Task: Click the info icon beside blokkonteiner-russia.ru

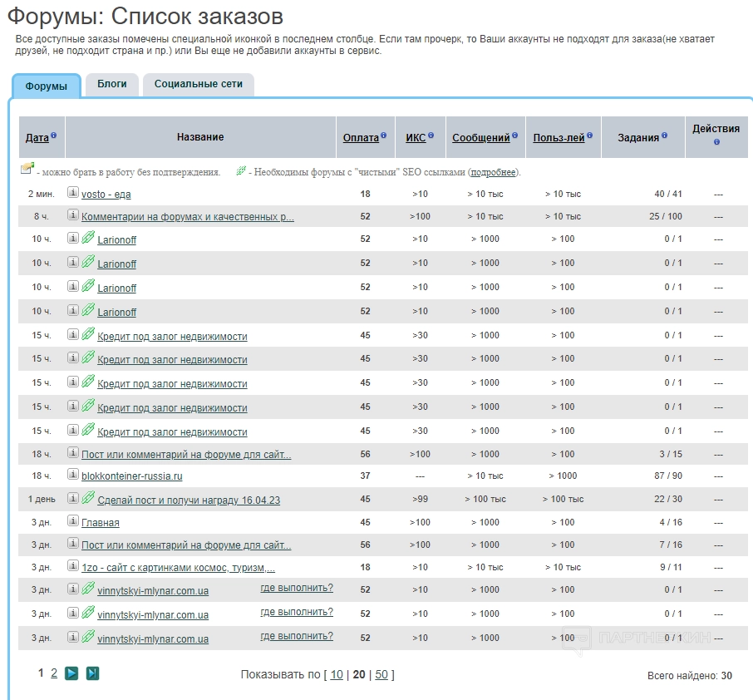Action: (x=73, y=476)
